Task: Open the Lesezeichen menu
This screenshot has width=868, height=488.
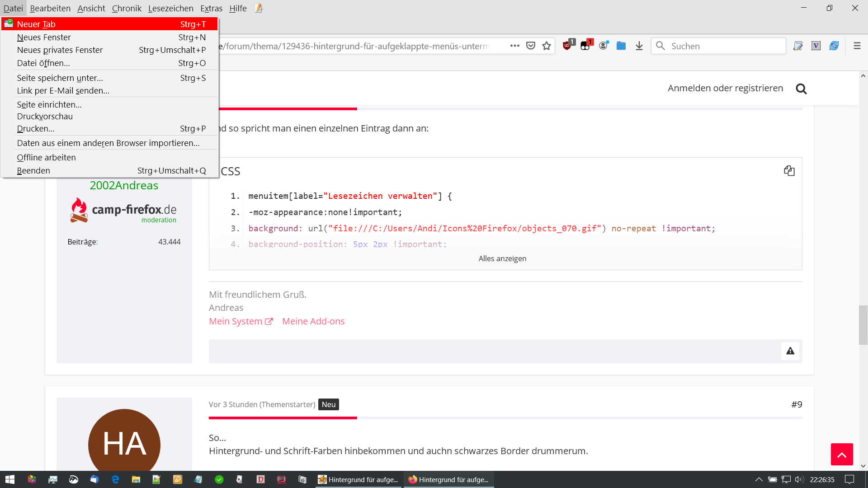Action: pos(170,8)
